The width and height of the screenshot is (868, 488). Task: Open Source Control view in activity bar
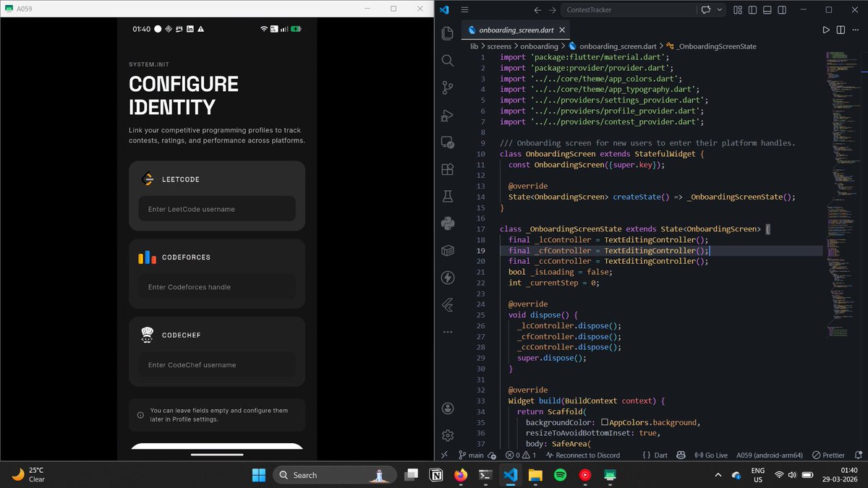coord(447,87)
